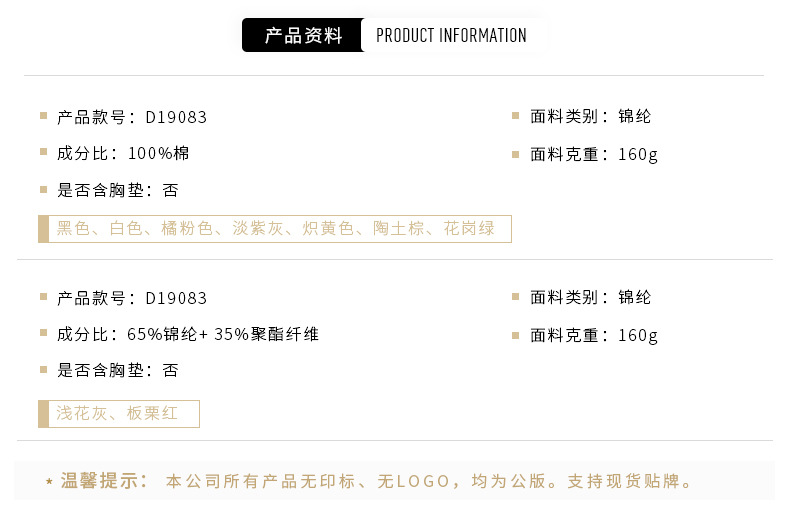
Task: Pick the 陶土棕 color name
Action: 399,229
